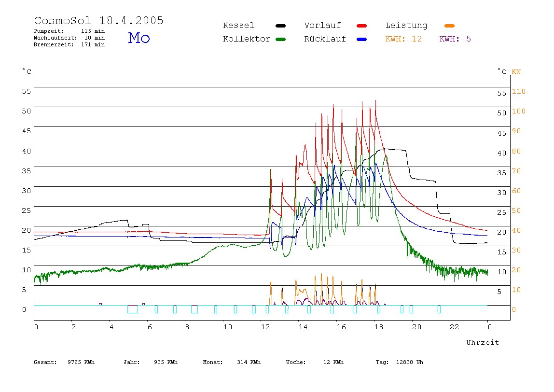Select hour "16" on the time axis
Image resolution: width=554 pixels, height=392 pixels.
pyautogui.click(x=341, y=327)
